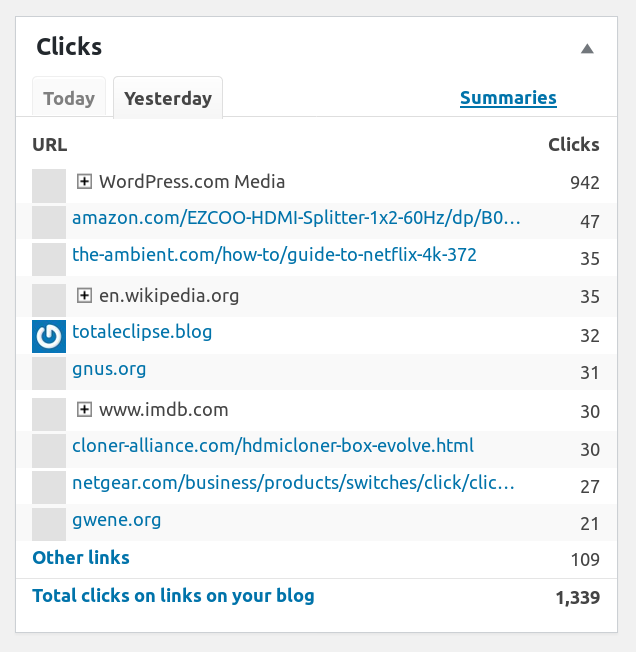Open the amazon.com EZCOO HDMI Splitter link
This screenshot has height=652, width=636.
point(296,218)
